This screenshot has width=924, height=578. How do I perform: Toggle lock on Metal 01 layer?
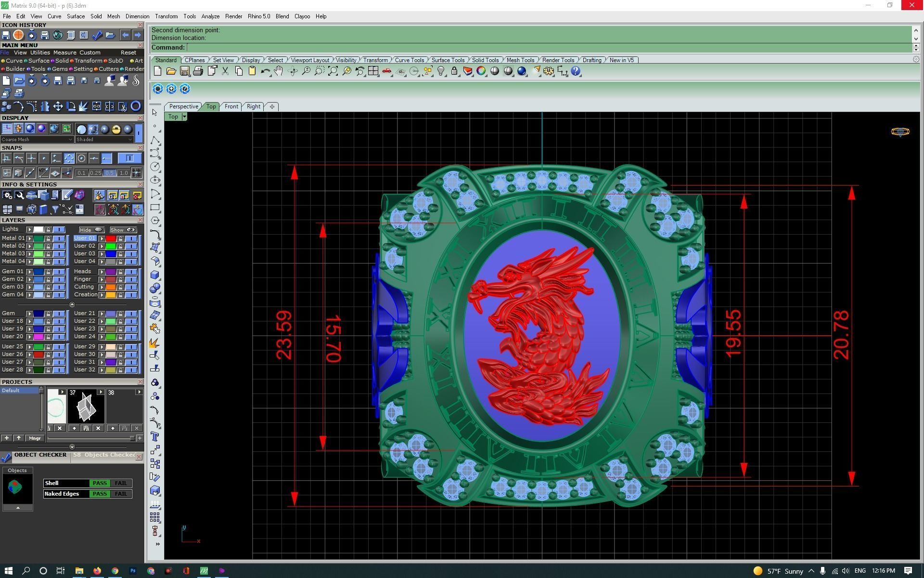(48, 238)
